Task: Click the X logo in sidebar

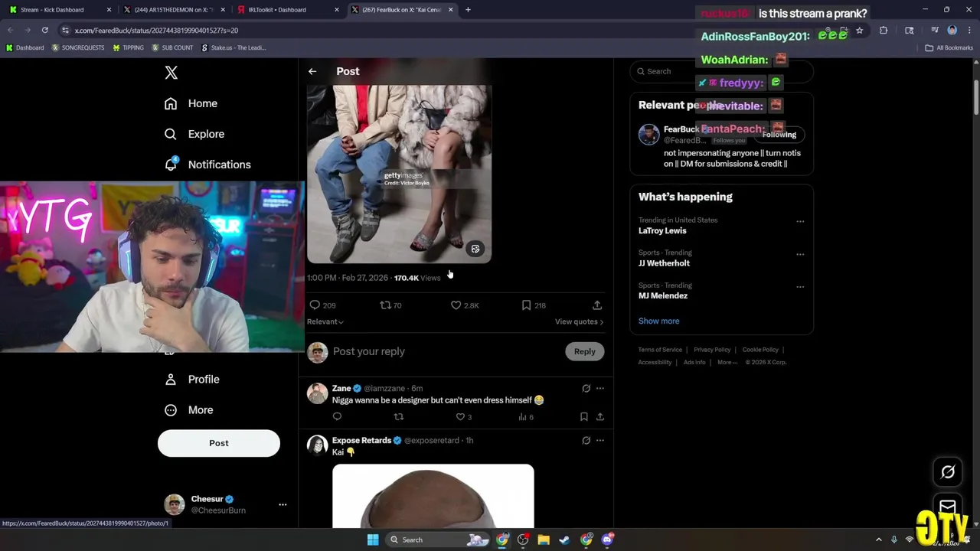Action: click(x=171, y=73)
